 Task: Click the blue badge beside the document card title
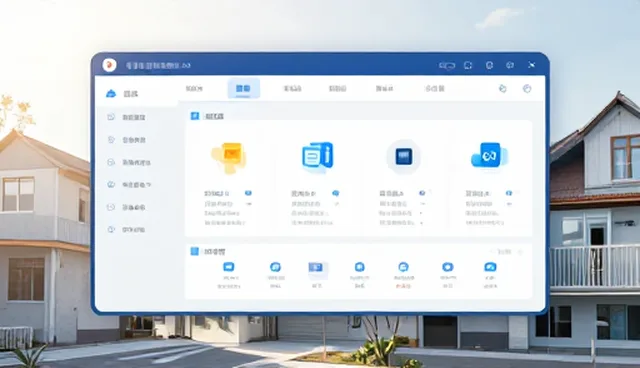tap(336, 193)
